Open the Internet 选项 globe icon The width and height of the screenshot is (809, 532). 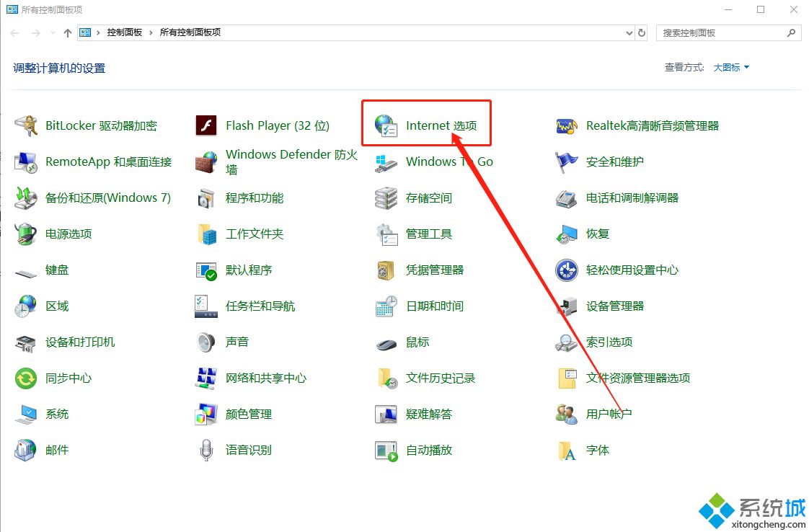386,126
